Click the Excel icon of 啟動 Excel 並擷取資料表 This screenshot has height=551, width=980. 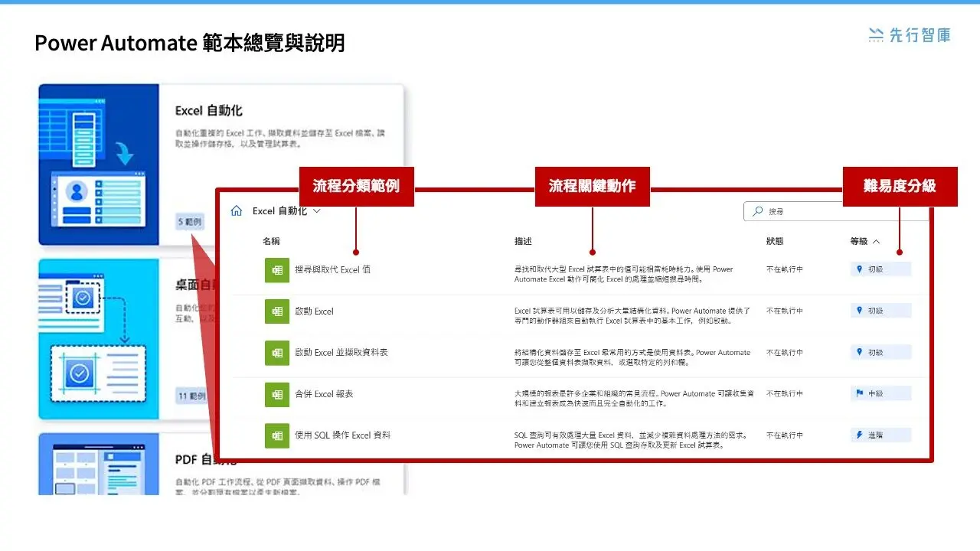click(x=276, y=353)
